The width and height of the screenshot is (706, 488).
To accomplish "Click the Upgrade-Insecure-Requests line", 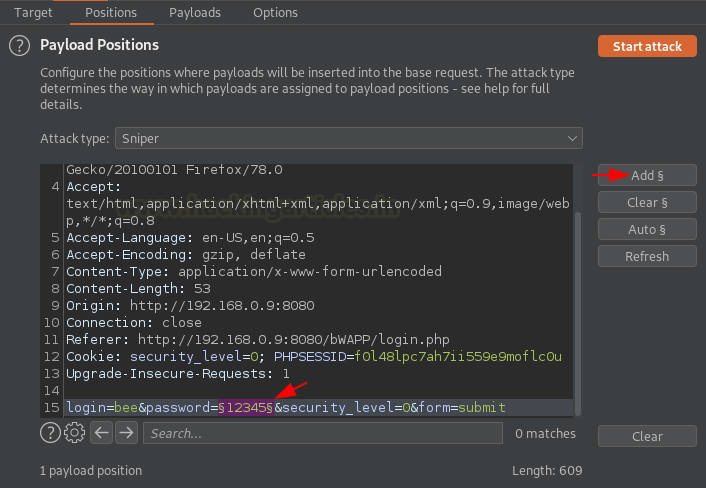I will tap(178, 374).
